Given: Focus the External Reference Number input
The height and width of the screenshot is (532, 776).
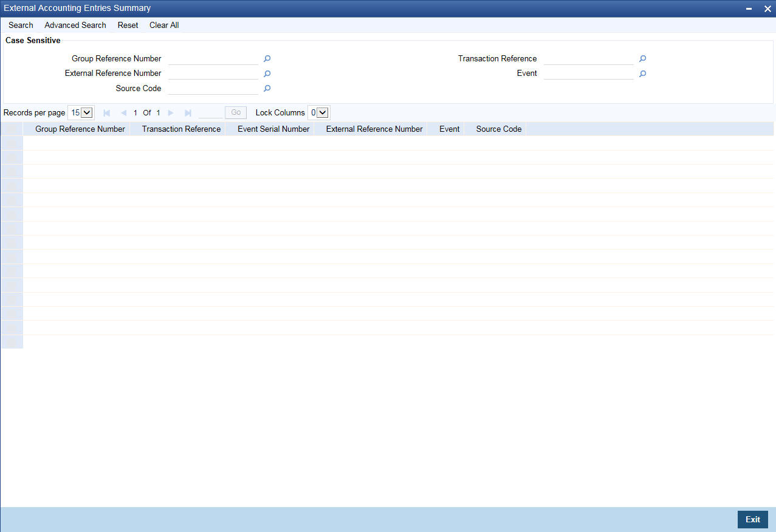Looking at the screenshot, I should (x=213, y=73).
